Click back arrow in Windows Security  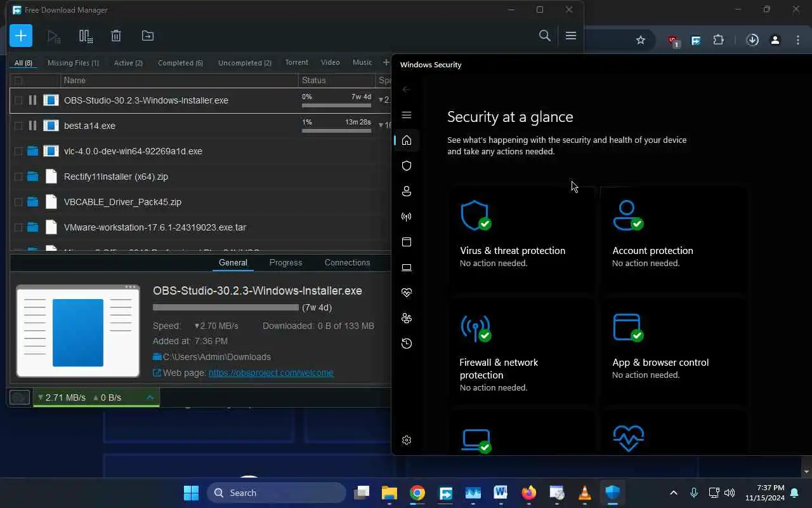(407, 90)
